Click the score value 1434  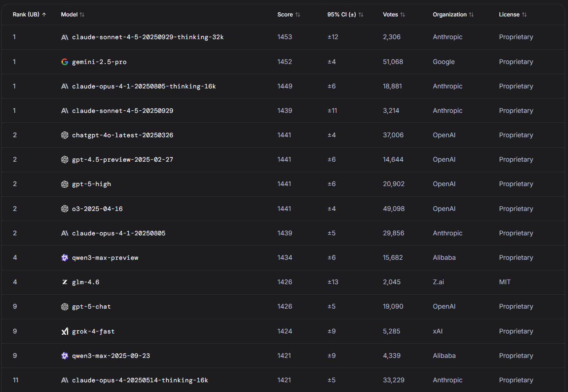(x=285, y=258)
